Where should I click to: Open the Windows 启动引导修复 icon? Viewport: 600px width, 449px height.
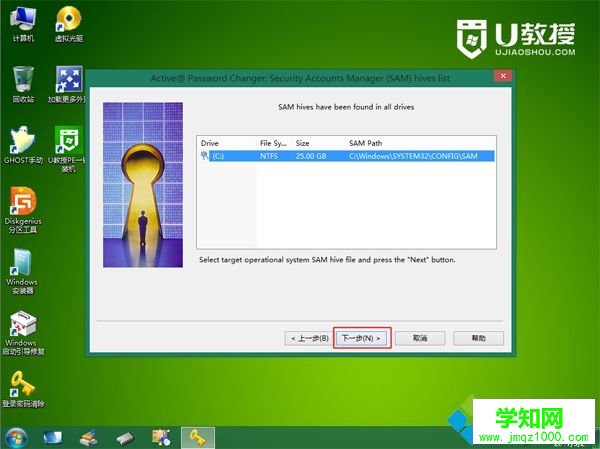coord(23,332)
